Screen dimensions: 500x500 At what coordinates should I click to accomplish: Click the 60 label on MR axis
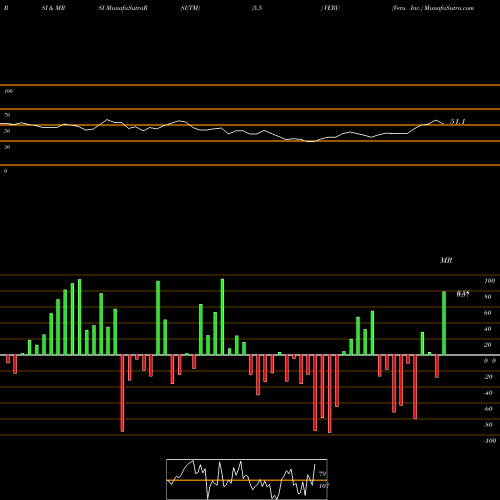[x=488, y=313]
